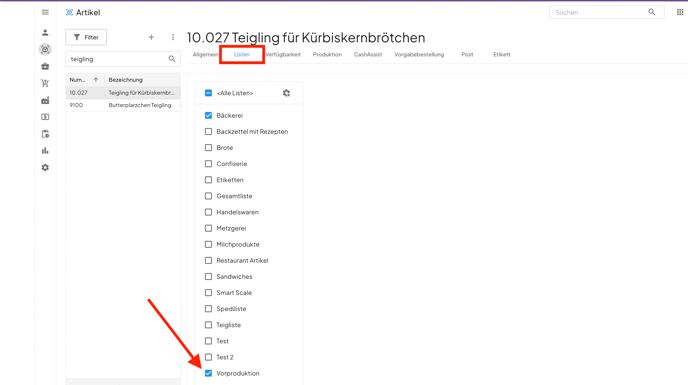This screenshot has height=385, width=688.
Task: Check the Handelswaren checkbox
Action: click(x=208, y=212)
